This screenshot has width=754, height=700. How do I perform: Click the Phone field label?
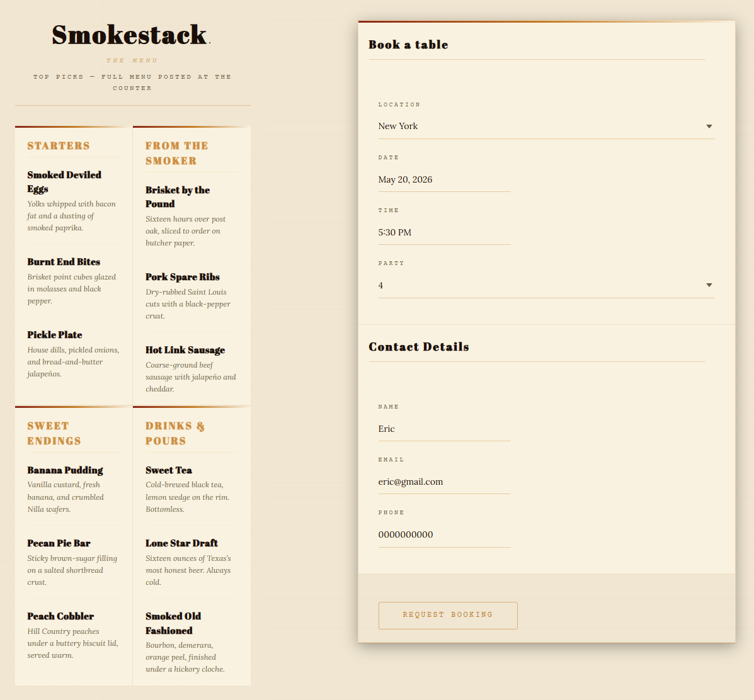click(x=391, y=512)
